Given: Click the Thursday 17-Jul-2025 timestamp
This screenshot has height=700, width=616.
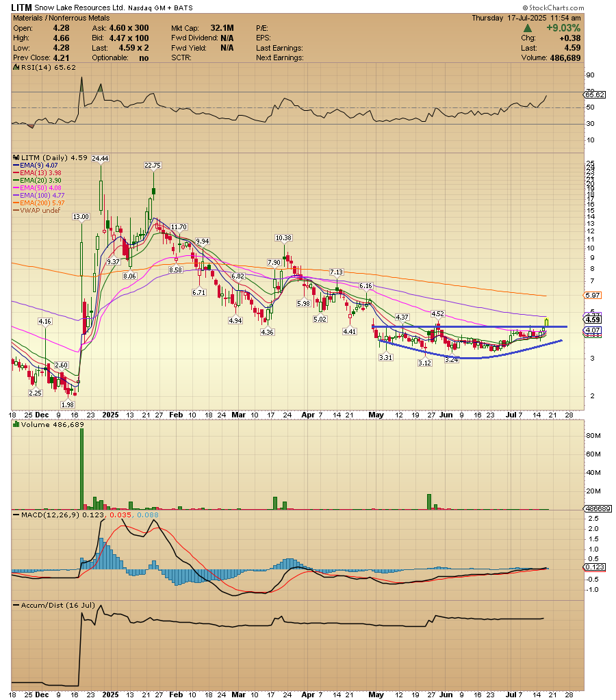Looking at the screenshot, I should point(526,18).
